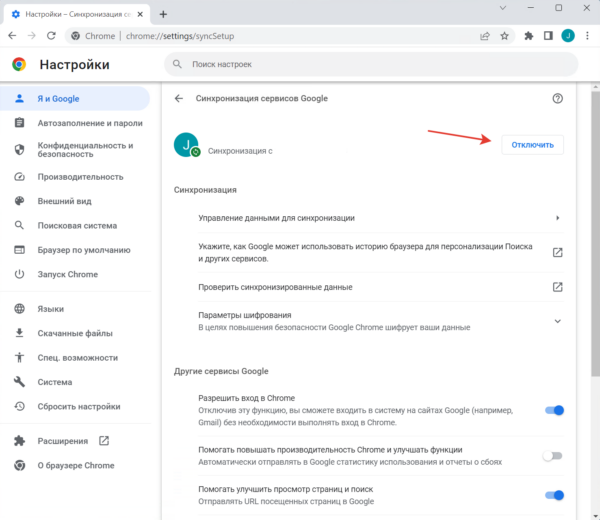The height and width of the screenshot is (520, 600).
Task: Open Автозаполнение и пароли section
Action: (x=75, y=123)
